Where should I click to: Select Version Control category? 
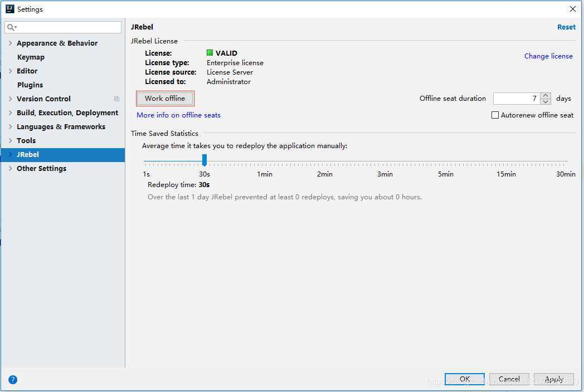click(x=43, y=99)
